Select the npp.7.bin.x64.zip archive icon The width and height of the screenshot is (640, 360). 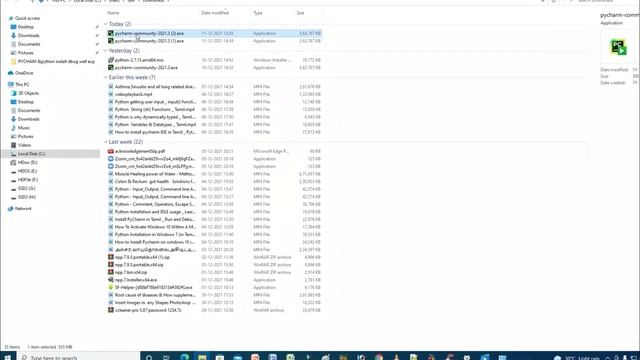tap(111, 272)
